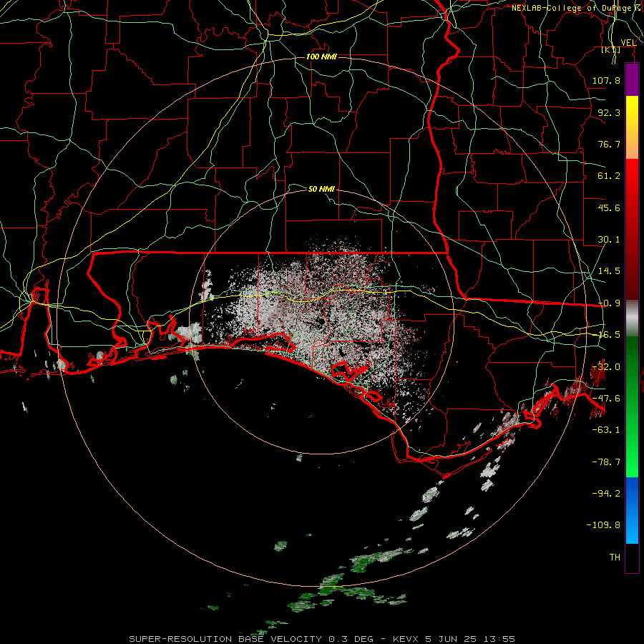Image resolution: width=644 pixels, height=644 pixels.
Task: Click the blue segment of velocity color bar
Action: click(632, 510)
